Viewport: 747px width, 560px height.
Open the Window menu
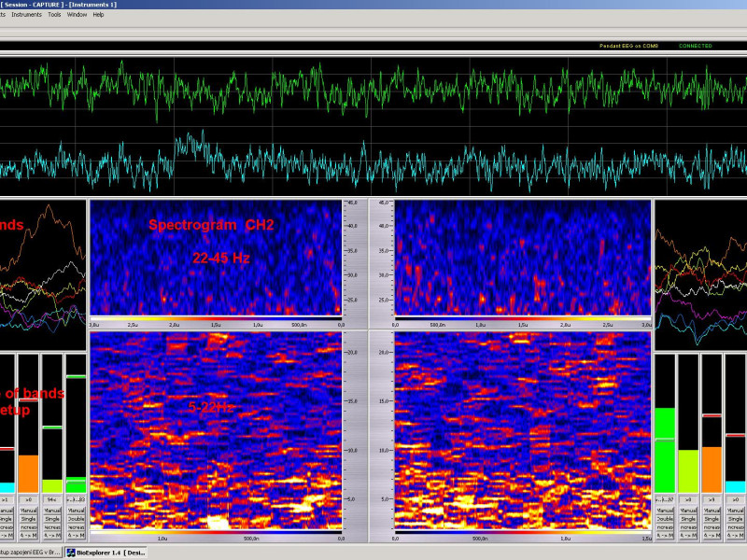coord(78,15)
